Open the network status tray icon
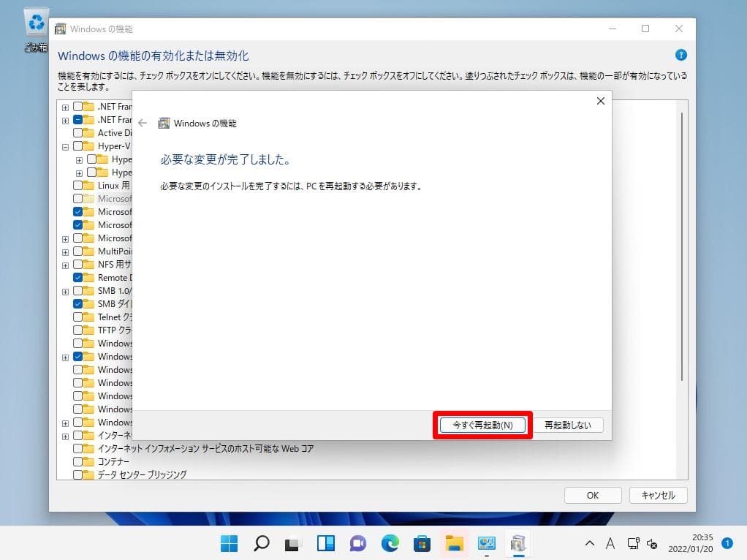747x560 pixels. click(633, 543)
